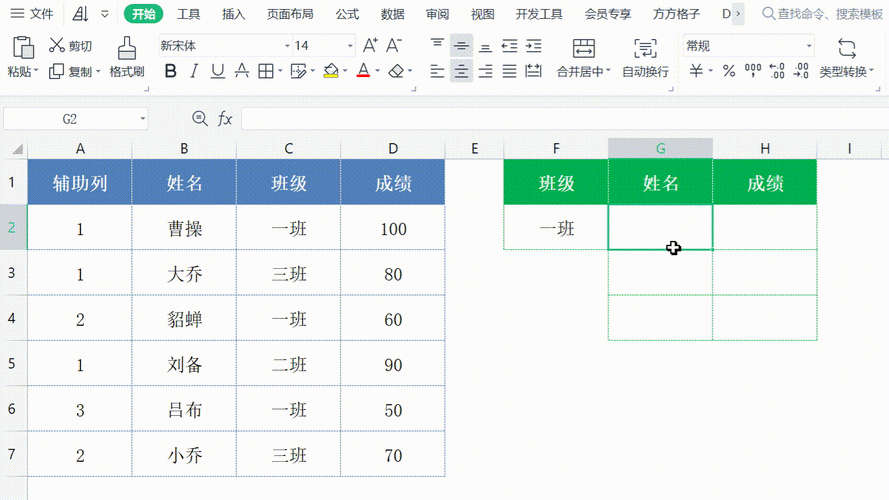Apply thousands separator format

point(753,71)
